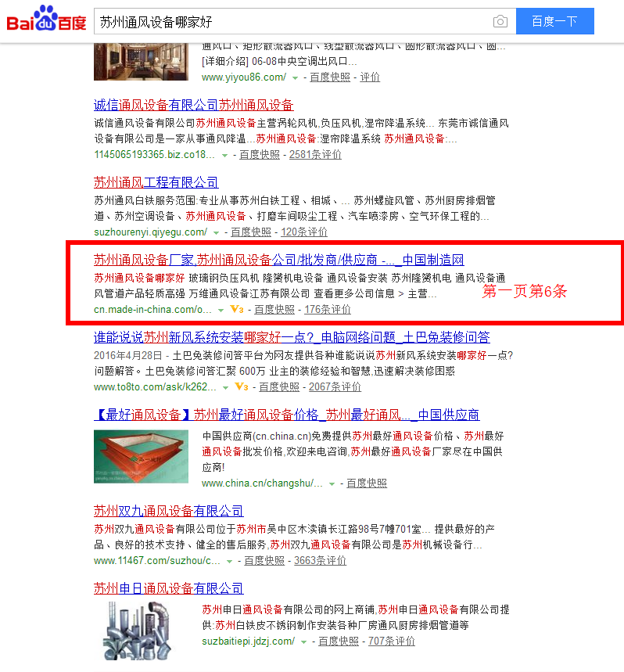Open 土巴兔装修问答 新风系统 result title
The height and width of the screenshot is (672, 624).
point(292,337)
